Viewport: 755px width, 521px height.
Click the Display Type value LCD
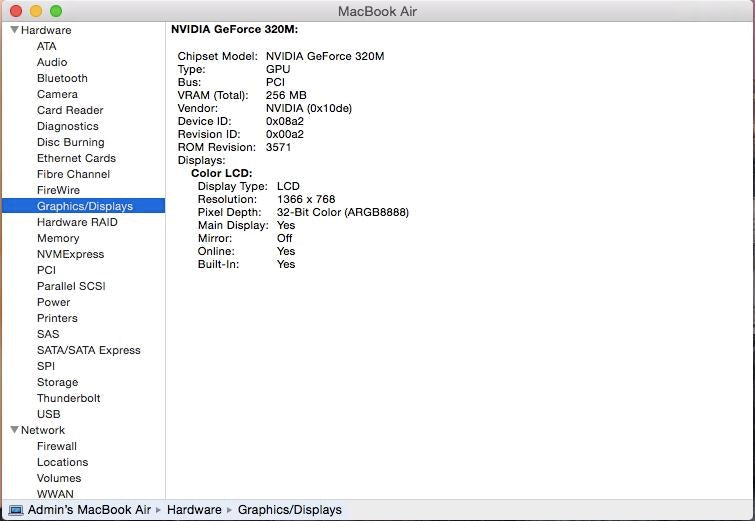(288, 186)
